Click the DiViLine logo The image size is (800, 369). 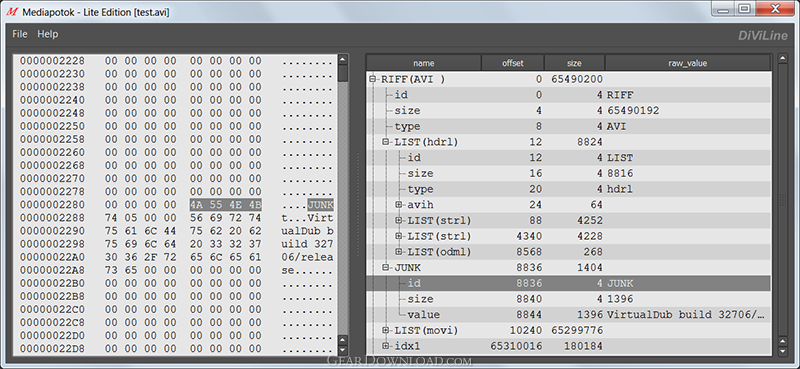(763, 35)
